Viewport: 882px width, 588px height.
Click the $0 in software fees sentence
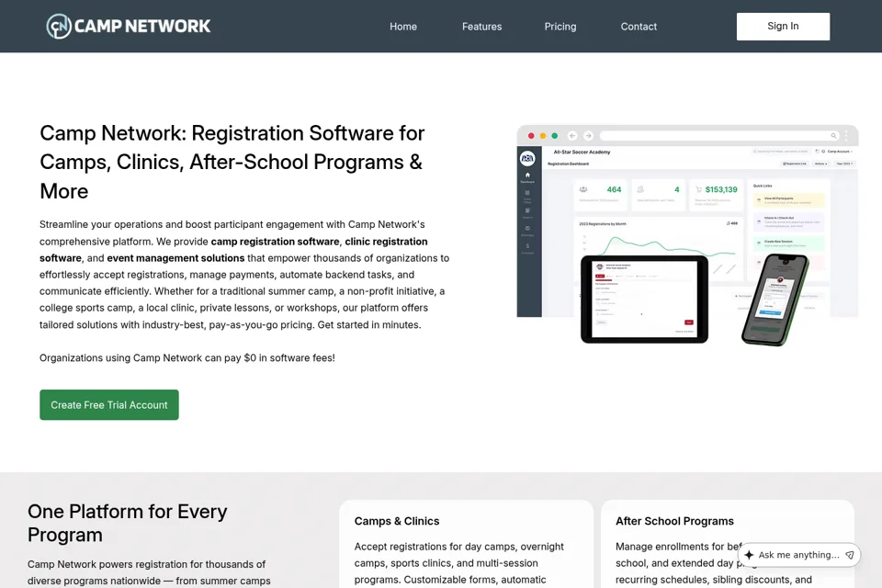point(187,358)
